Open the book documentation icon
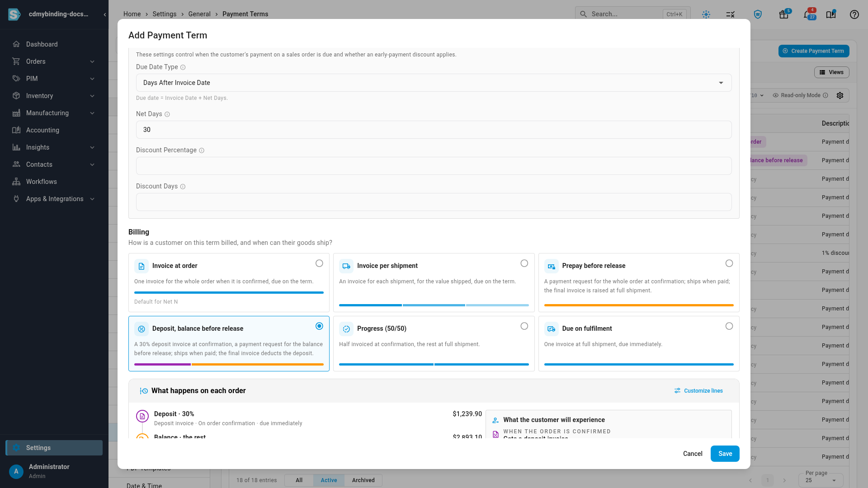Image resolution: width=868 pixels, height=488 pixels. pos(831,14)
